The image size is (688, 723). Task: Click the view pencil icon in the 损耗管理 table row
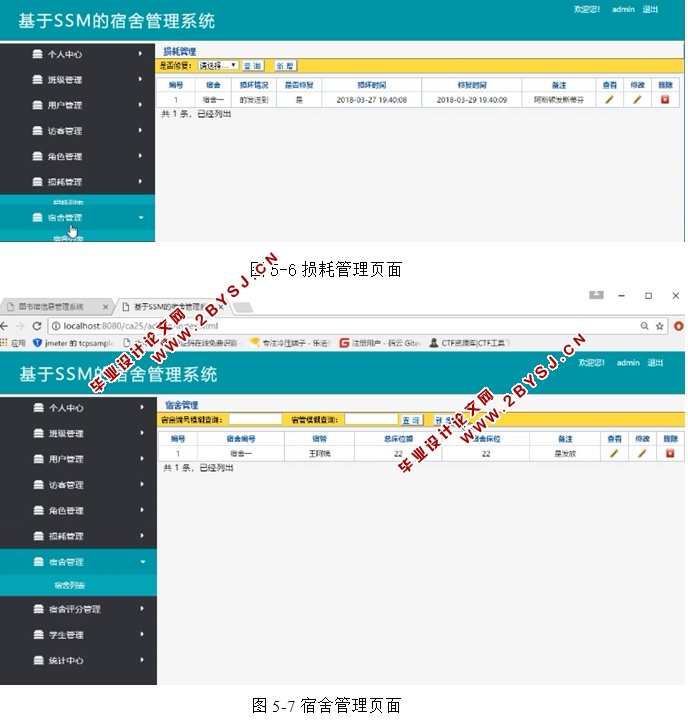tap(609, 100)
